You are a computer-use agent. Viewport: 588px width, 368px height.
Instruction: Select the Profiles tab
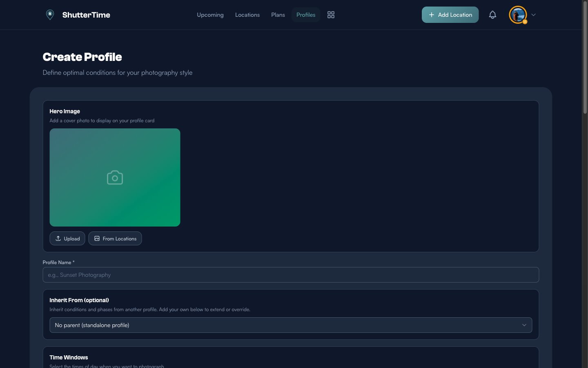(306, 15)
